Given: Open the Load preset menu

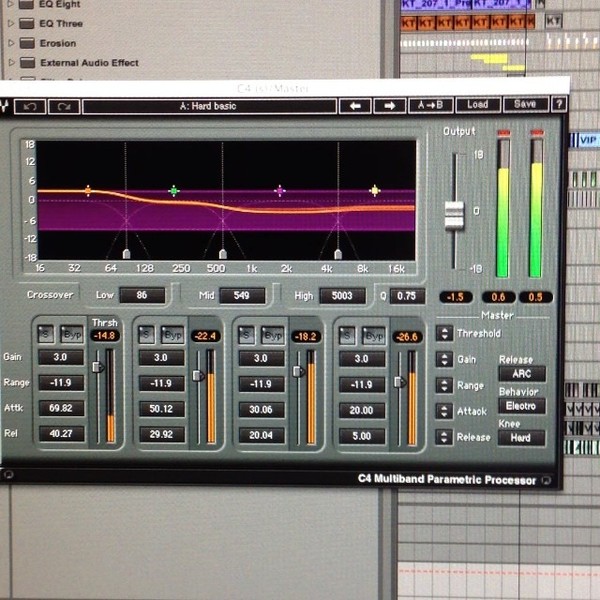Looking at the screenshot, I should coord(478,104).
